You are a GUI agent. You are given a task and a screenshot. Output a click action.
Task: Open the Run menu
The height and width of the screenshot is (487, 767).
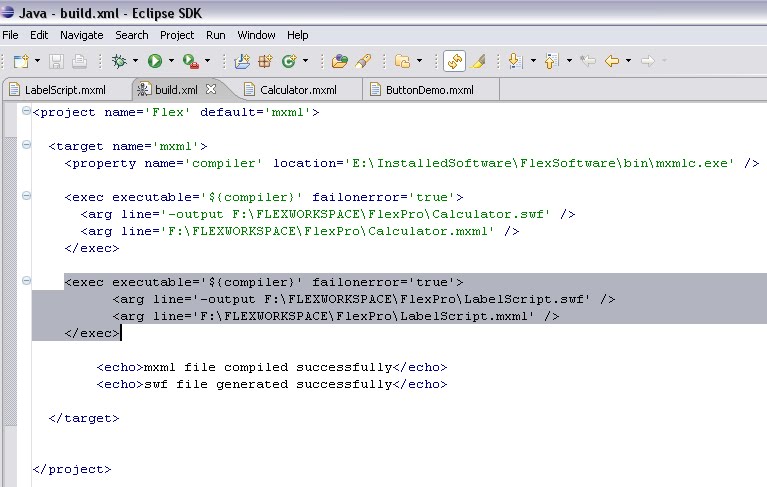[x=216, y=35]
